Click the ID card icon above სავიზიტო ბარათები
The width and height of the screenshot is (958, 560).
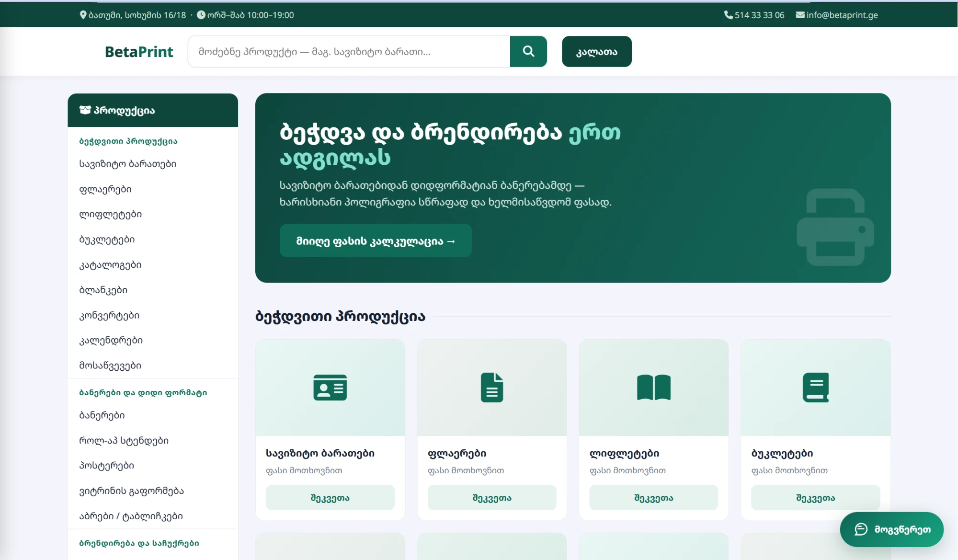pyautogui.click(x=330, y=388)
